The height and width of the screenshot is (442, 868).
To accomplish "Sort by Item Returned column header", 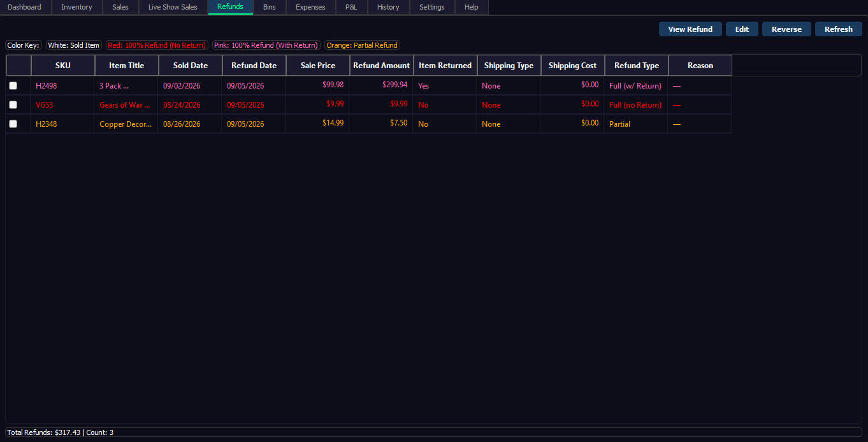I will click(x=445, y=66).
